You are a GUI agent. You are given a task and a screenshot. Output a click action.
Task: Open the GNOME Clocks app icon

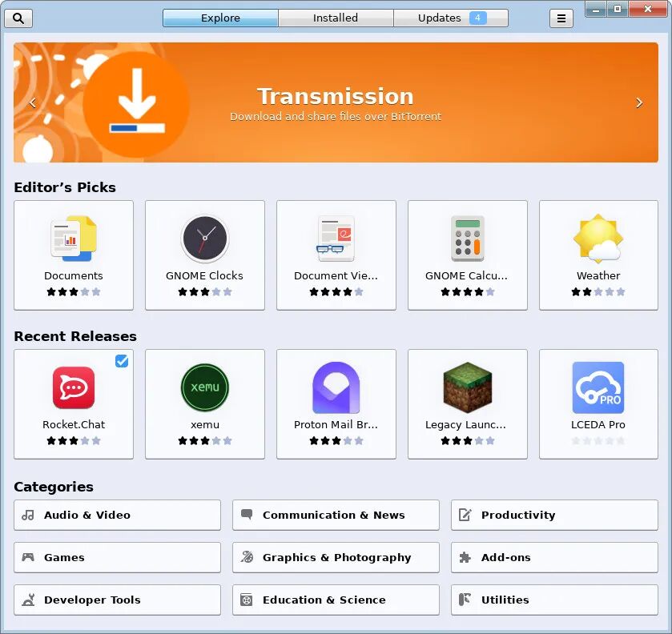pos(205,239)
